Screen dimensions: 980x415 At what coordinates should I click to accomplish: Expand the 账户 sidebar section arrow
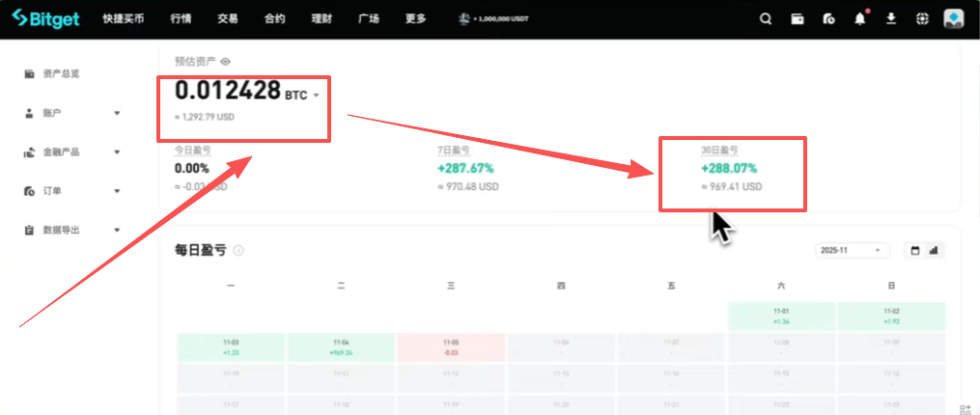117,113
